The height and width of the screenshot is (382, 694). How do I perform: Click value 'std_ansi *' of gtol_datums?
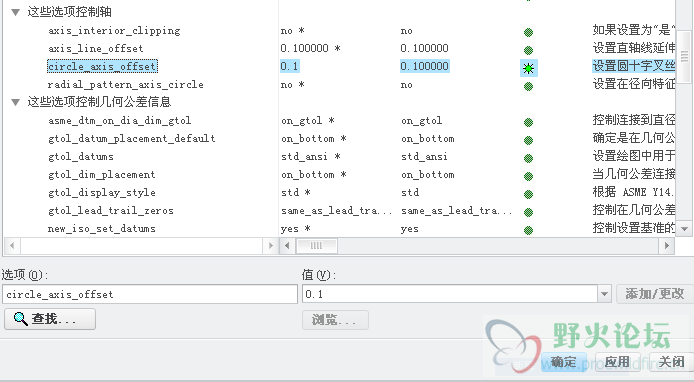click(x=311, y=157)
